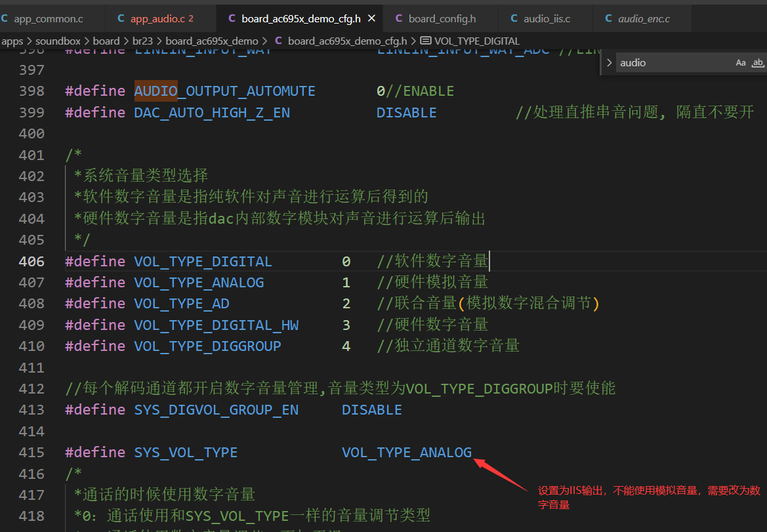Toggle Match Case in find widget
The height and width of the screenshot is (532, 767).
(x=741, y=62)
